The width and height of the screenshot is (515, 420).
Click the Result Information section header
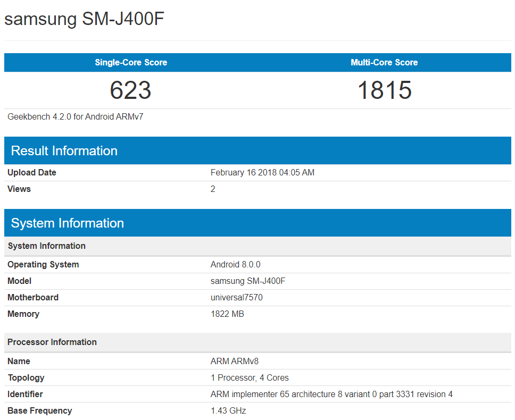pyautogui.click(x=64, y=150)
